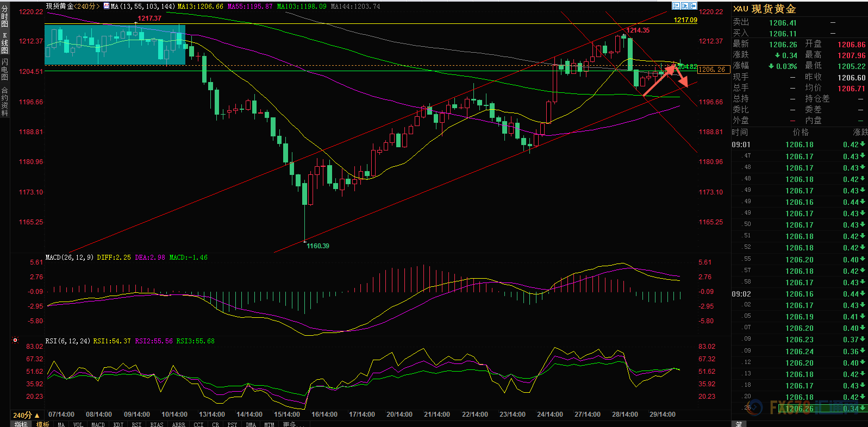Click the 最低 value 1205.22

point(851,66)
